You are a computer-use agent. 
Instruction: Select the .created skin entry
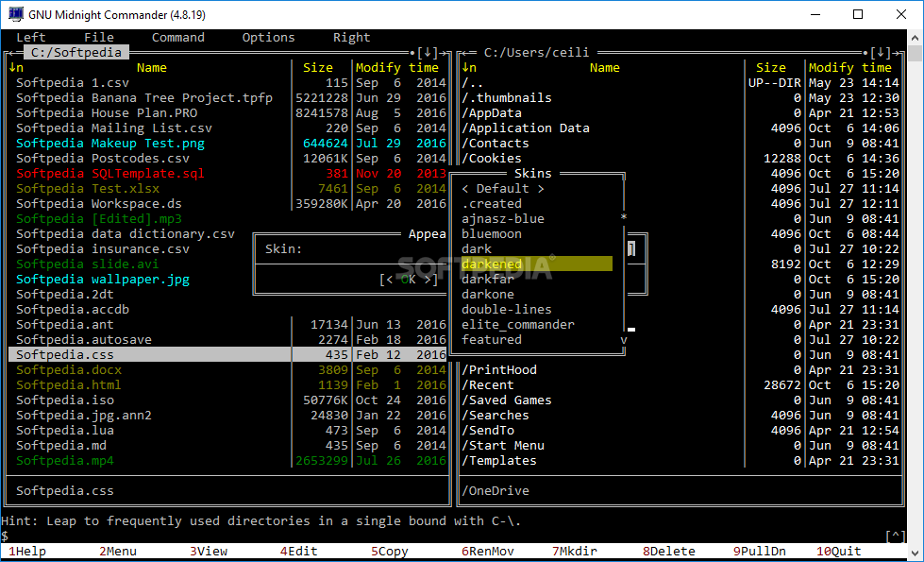[492, 204]
